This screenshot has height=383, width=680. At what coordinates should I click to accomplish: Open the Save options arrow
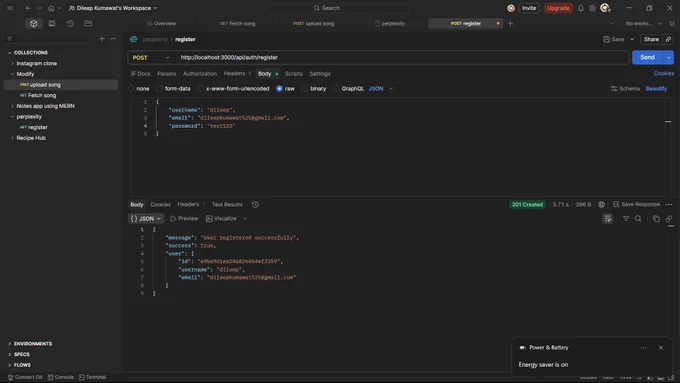632,39
